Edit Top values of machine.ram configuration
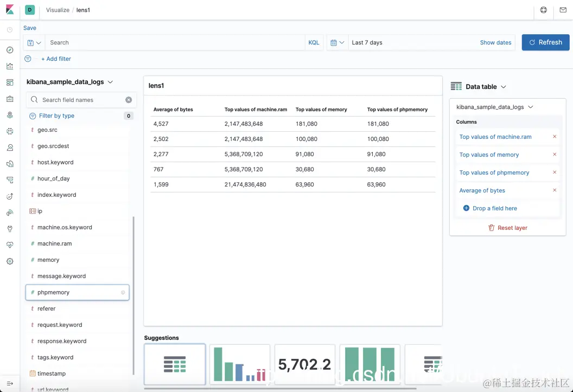 click(x=495, y=137)
